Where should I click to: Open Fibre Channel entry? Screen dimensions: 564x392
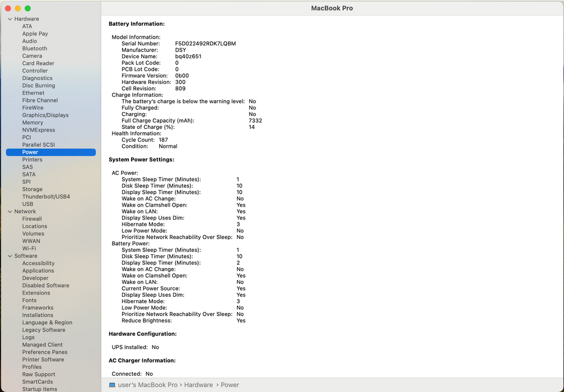(x=40, y=100)
